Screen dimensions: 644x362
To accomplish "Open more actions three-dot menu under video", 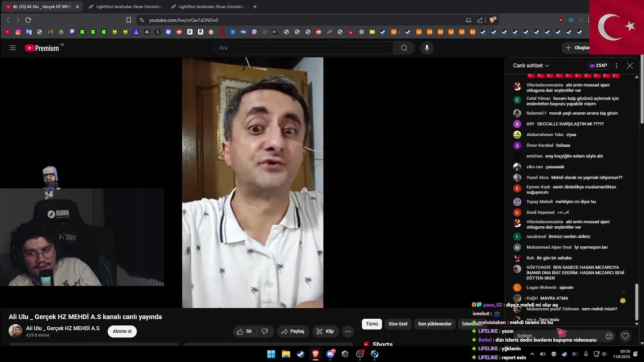I will click(348, 331).
